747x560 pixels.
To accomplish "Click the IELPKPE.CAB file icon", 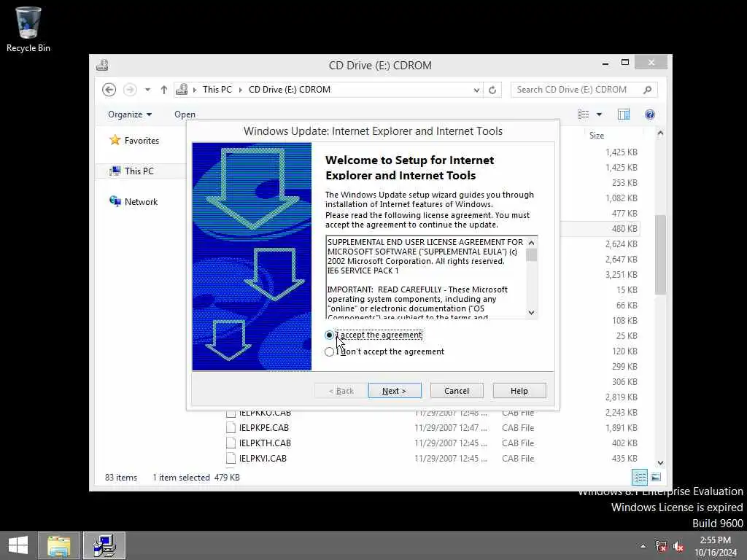I will tap(231, 427).
